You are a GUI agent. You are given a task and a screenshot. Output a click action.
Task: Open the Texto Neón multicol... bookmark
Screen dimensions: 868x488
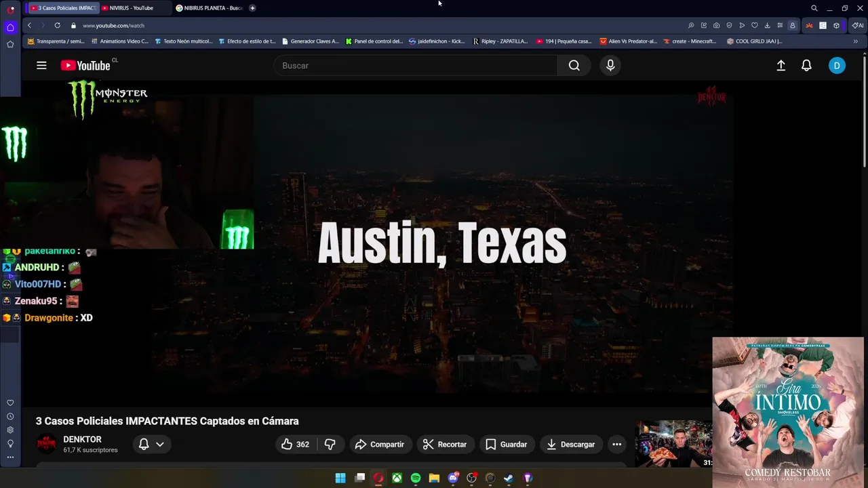(x=184, y=41)
